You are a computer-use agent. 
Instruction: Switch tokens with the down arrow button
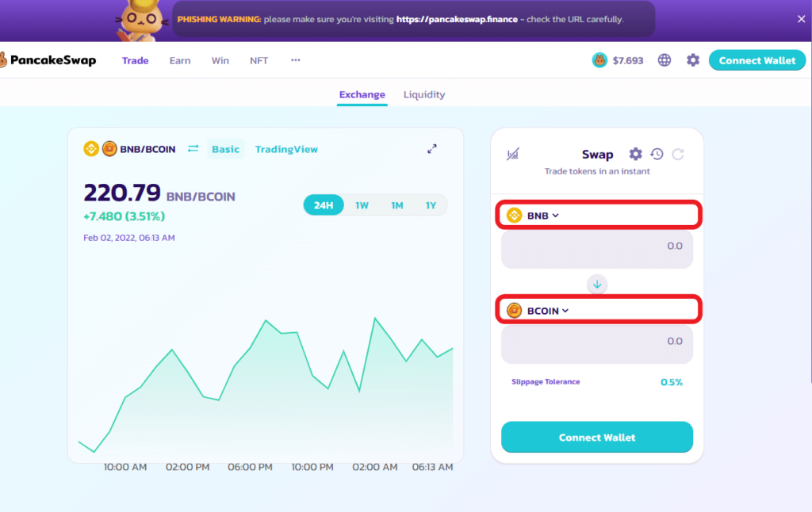(597, 285)
